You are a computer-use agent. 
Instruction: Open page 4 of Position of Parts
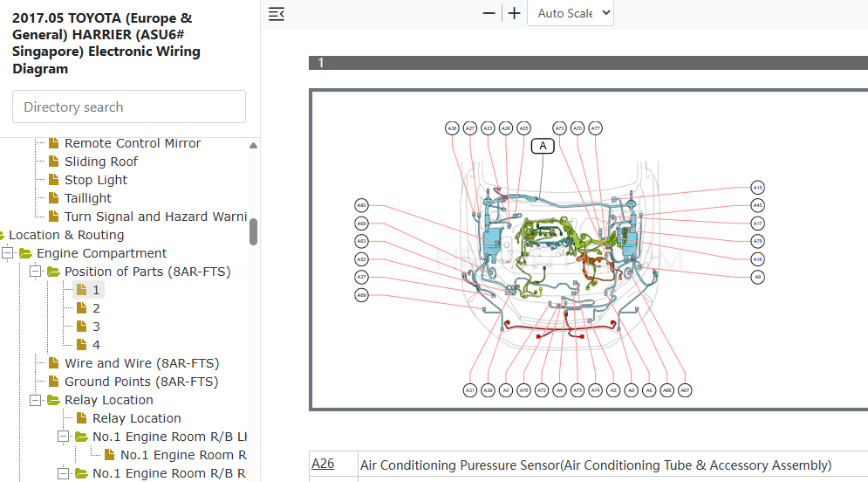[96, 345]
